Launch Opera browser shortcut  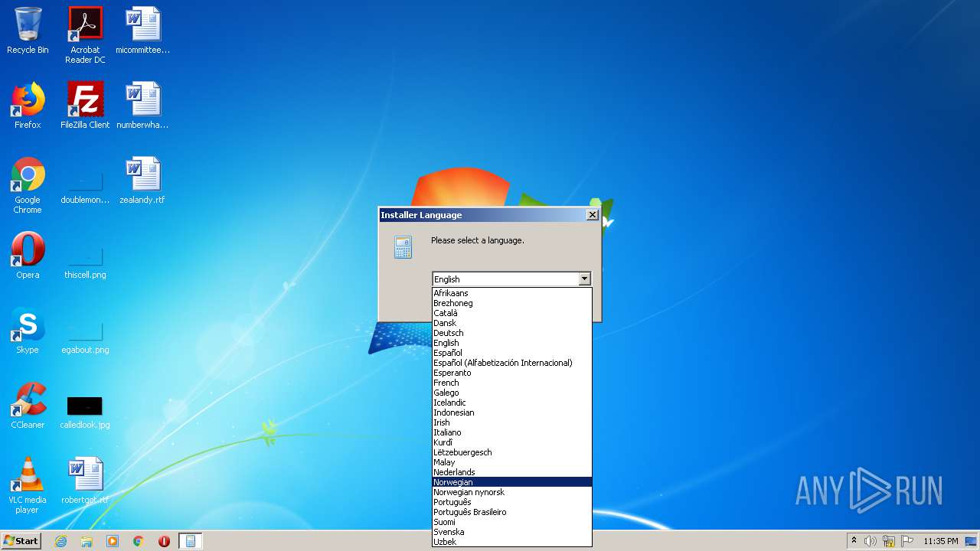28,256
